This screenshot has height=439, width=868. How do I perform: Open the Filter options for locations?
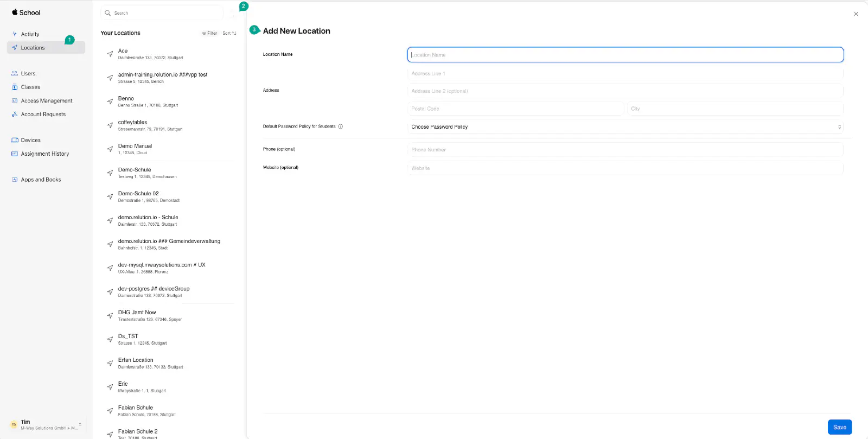209,33
